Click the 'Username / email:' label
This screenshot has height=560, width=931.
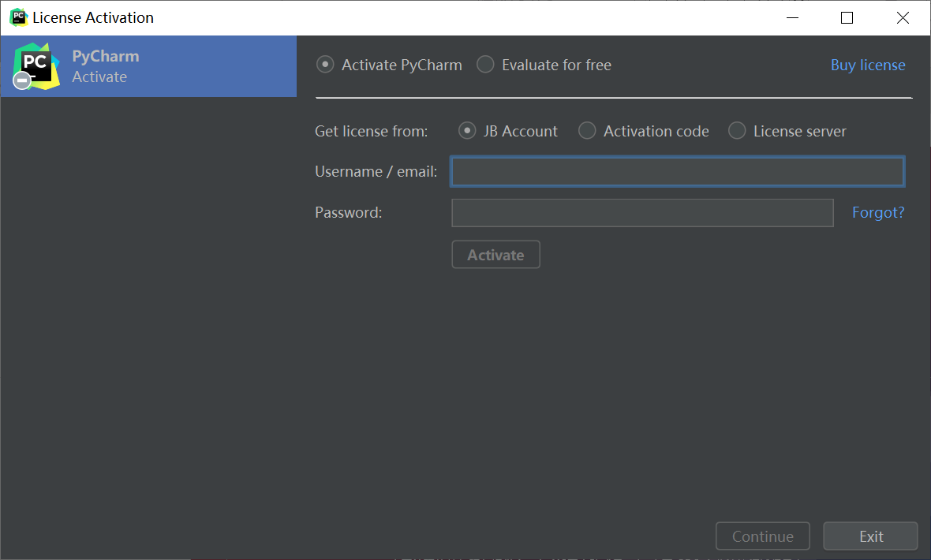click(376, 172)
